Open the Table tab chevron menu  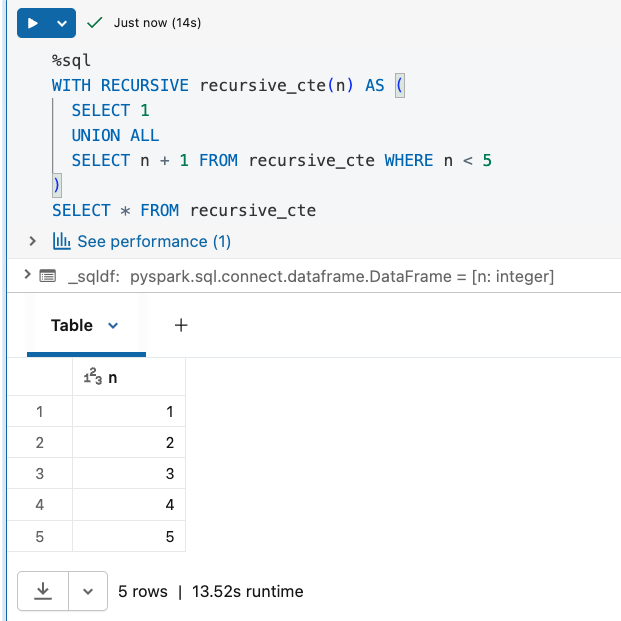[x=113, y=325]
